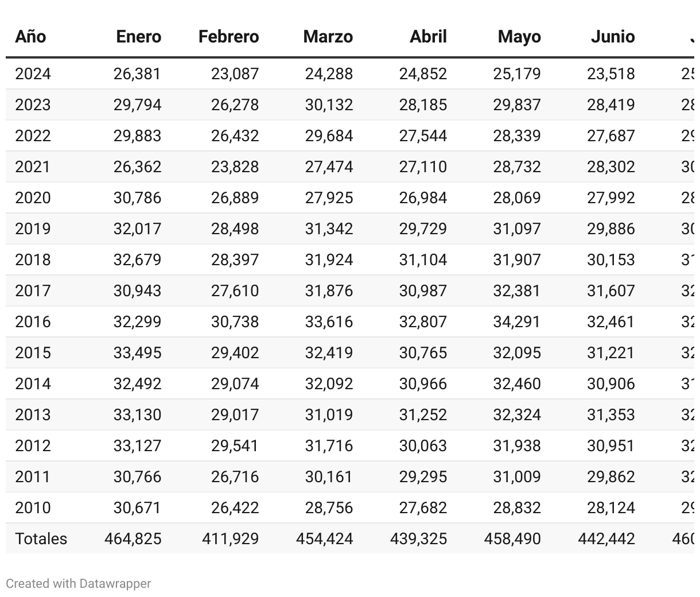This screenshot has height=597, width=700.
Task: Click the Abril column header
Action: tap(428, 37)
